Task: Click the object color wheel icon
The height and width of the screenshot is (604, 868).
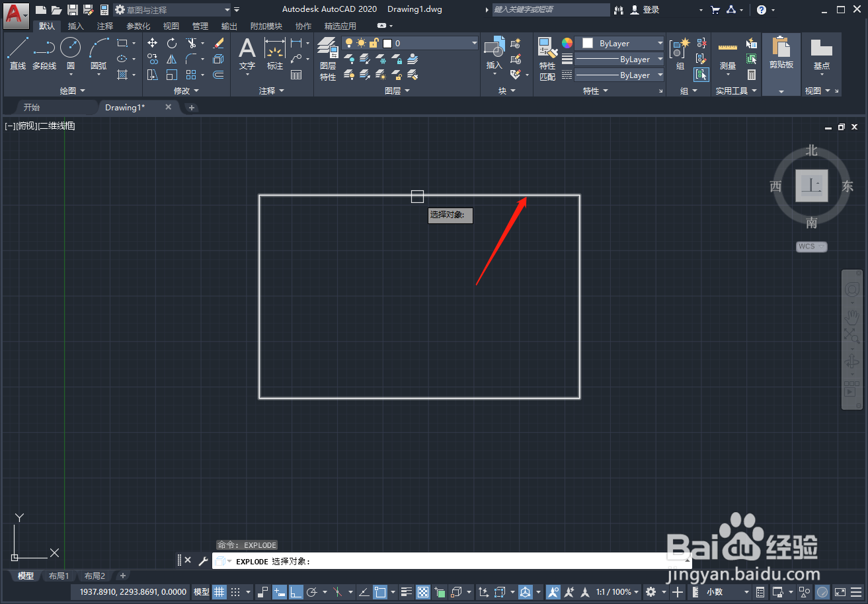Action: click(x=567, y=43)
